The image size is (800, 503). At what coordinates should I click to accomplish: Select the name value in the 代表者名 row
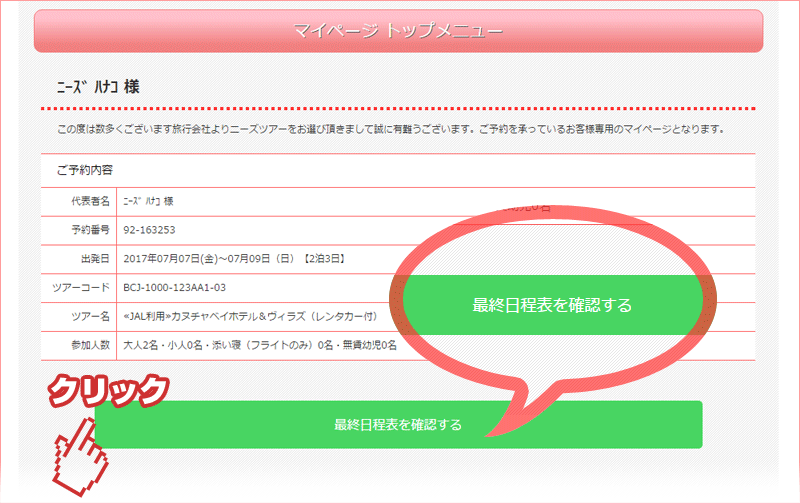(148, 202)
